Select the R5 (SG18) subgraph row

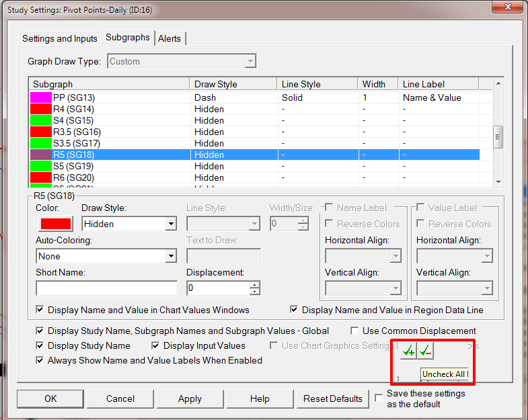254,155
